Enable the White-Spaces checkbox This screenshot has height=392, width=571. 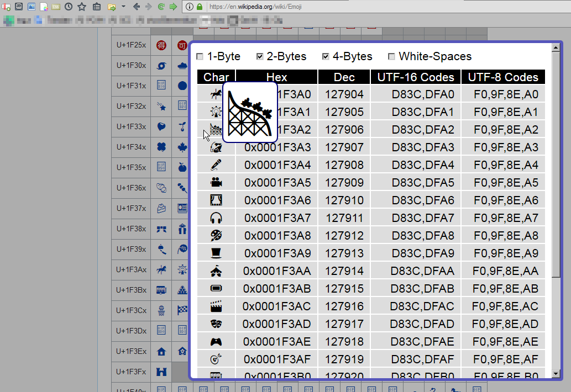[x=391, y=56]
